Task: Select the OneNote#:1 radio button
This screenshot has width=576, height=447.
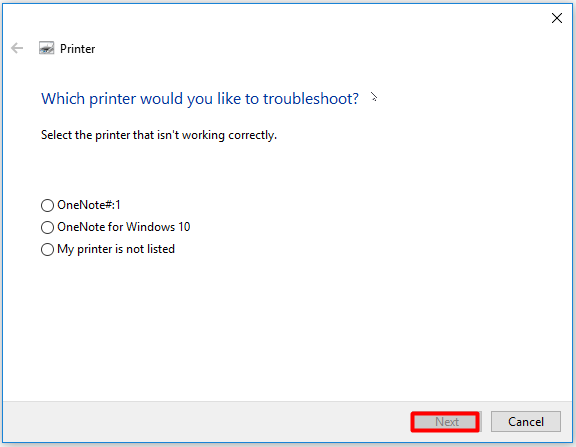Action: tap(47, 205)
